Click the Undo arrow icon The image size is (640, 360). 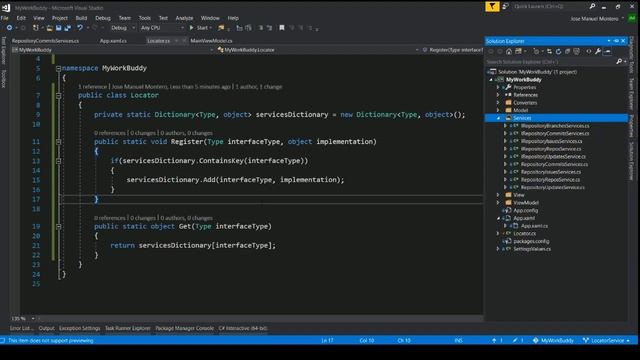click(80, 28)
